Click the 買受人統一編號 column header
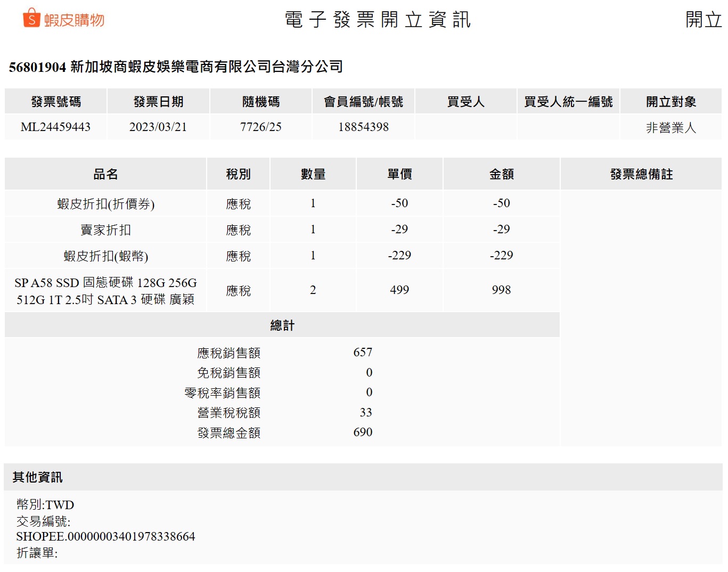Image resolution: width=728 pixels, height=572 pixels. pyautogui.click(x=568, y=102)
